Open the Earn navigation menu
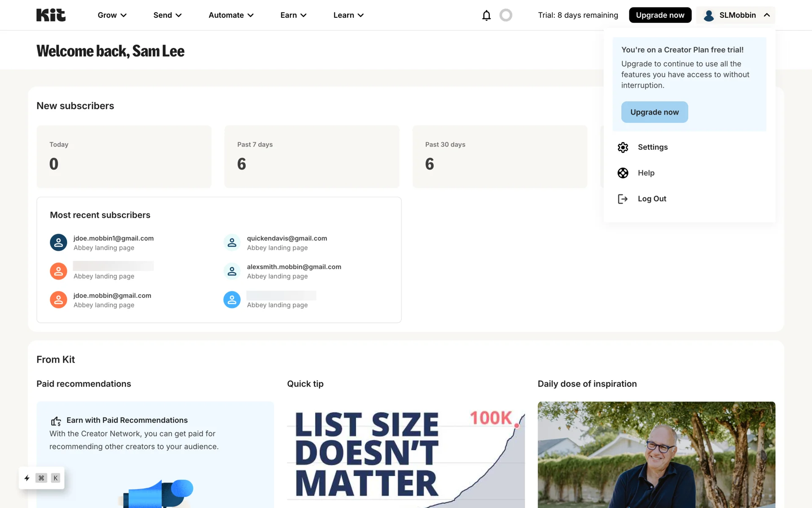This screenshot has width=812, height=508. [293, 15]
